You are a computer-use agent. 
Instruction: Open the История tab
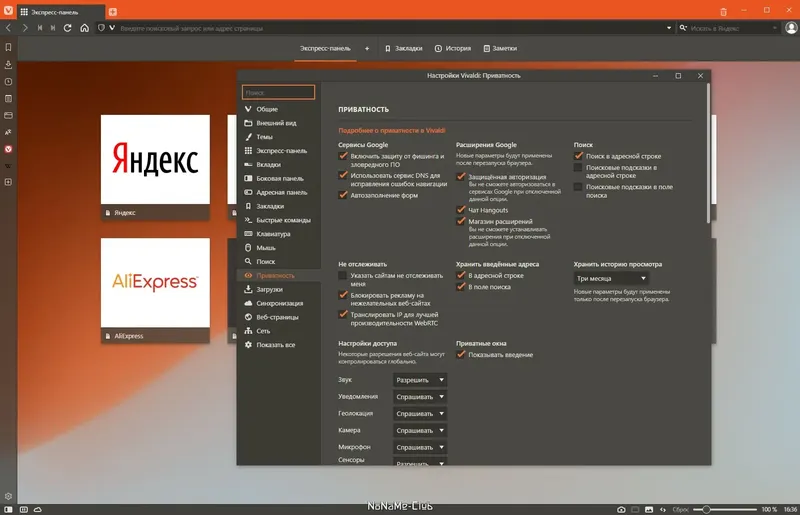tap(453, 48)
